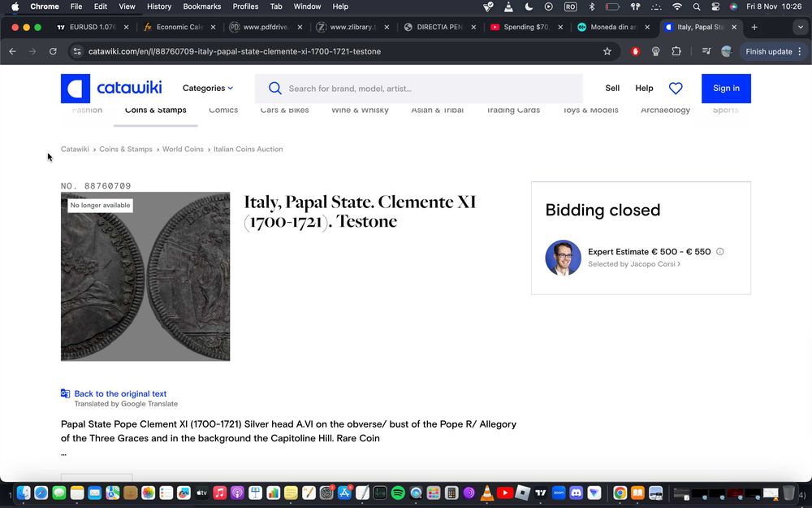Open the TradingView app in the dock
Image resolution: width=812 pixels, height=508 pixels.
coord(541,493)
